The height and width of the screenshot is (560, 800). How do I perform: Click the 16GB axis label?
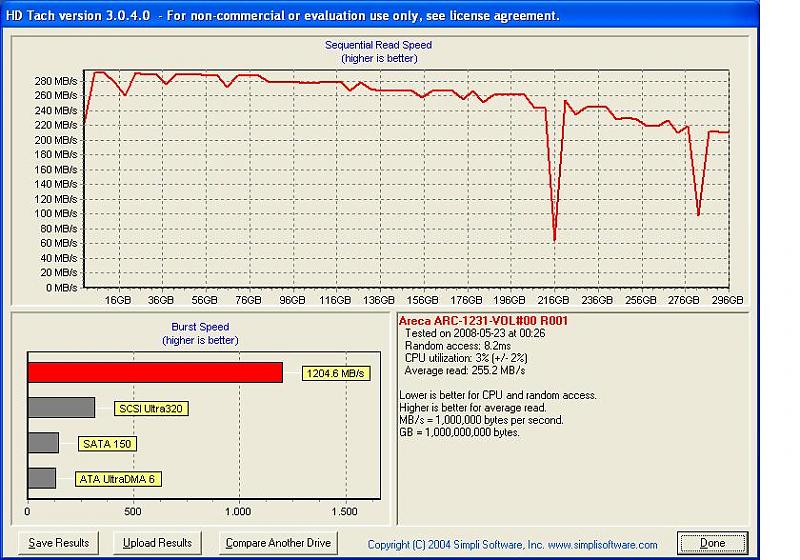coord(118,300)
